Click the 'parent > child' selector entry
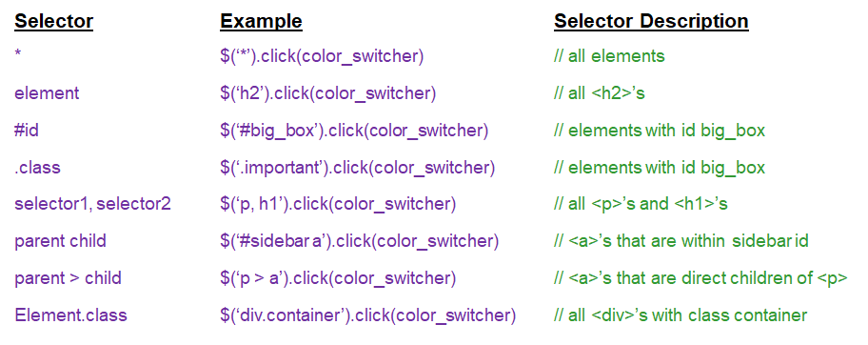 pyautogui.click(x=68, y=278)
